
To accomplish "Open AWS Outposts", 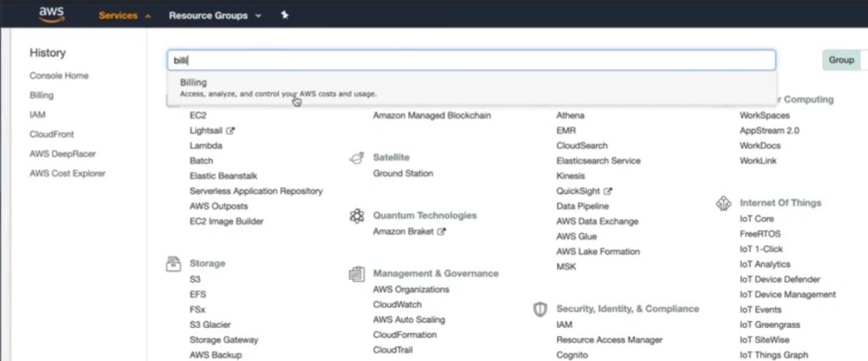I will coord(219,206).
